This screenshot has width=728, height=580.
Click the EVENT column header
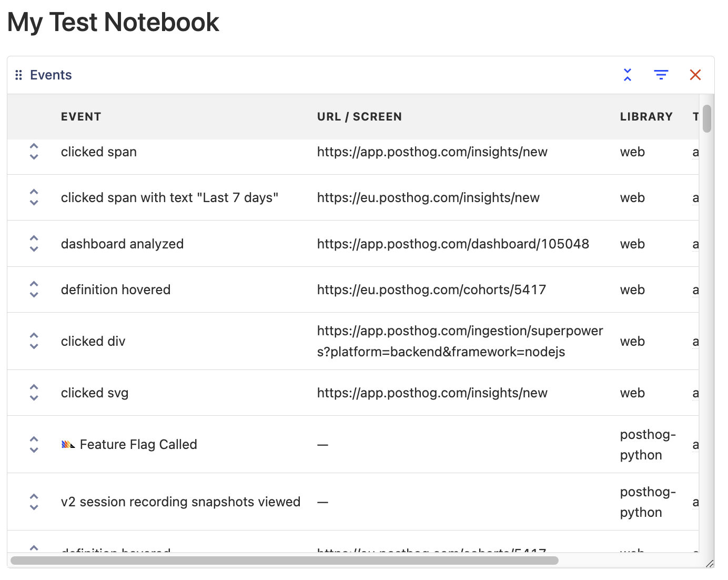pos(81,117)
